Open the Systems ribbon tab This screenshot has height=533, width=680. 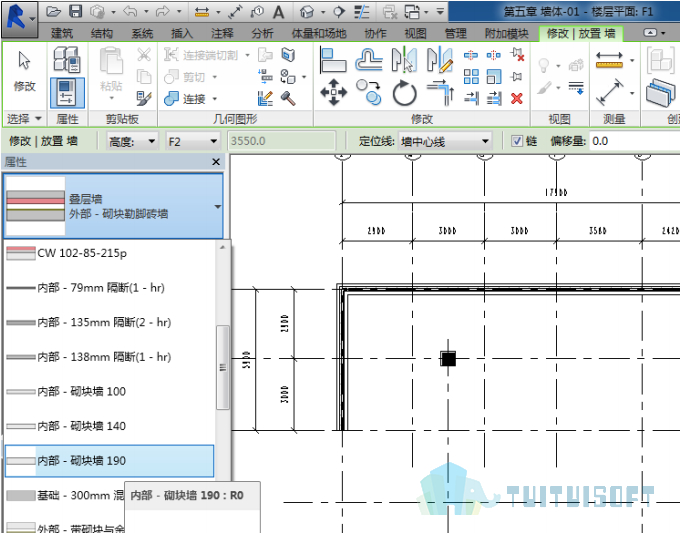pos(142,33)
